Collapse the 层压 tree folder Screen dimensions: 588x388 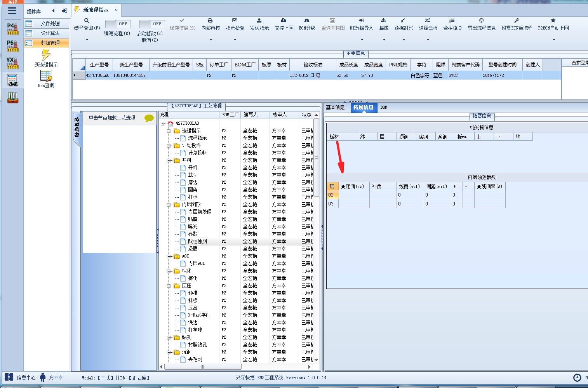[x=169, y=286]
